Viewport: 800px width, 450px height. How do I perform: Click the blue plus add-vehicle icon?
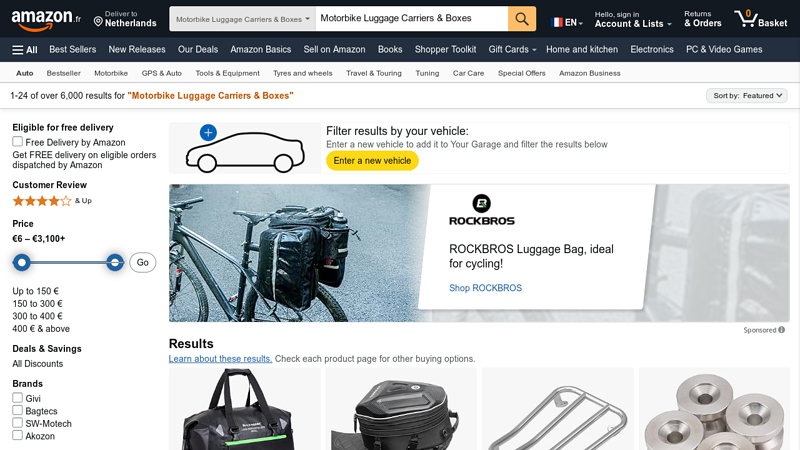(208, 133)
